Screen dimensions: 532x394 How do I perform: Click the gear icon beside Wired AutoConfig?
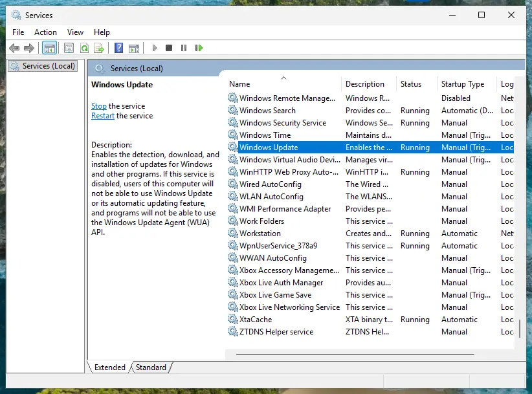[x=233, y=184]
